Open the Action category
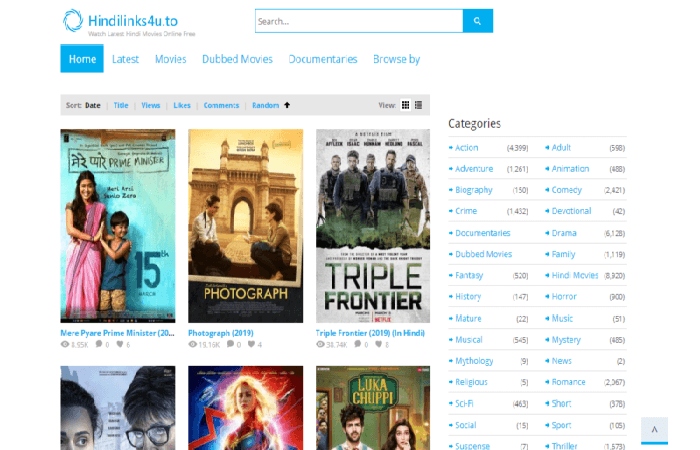The image size is (700, 450). pyautogui.click(x=467, y=148)
